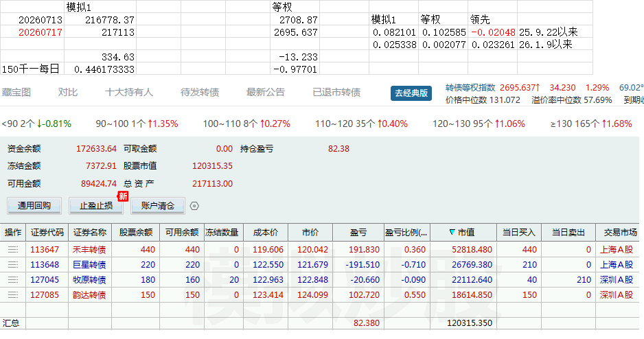644x339 pixels.
Task: Sort by 市价 column header
Action: point(310,233)
